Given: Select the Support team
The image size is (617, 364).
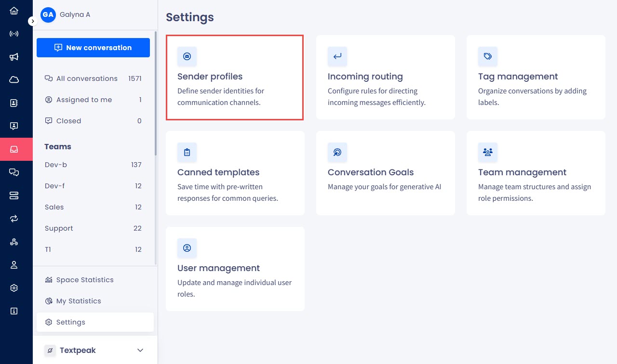Looking at the screenshot, I should [93, 228].
